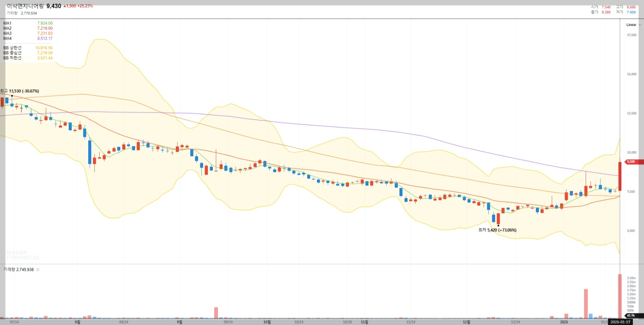This screenshot has width=644, height=325.
Task: Click the price change +25.23% text
Action: tap(85, 6)
